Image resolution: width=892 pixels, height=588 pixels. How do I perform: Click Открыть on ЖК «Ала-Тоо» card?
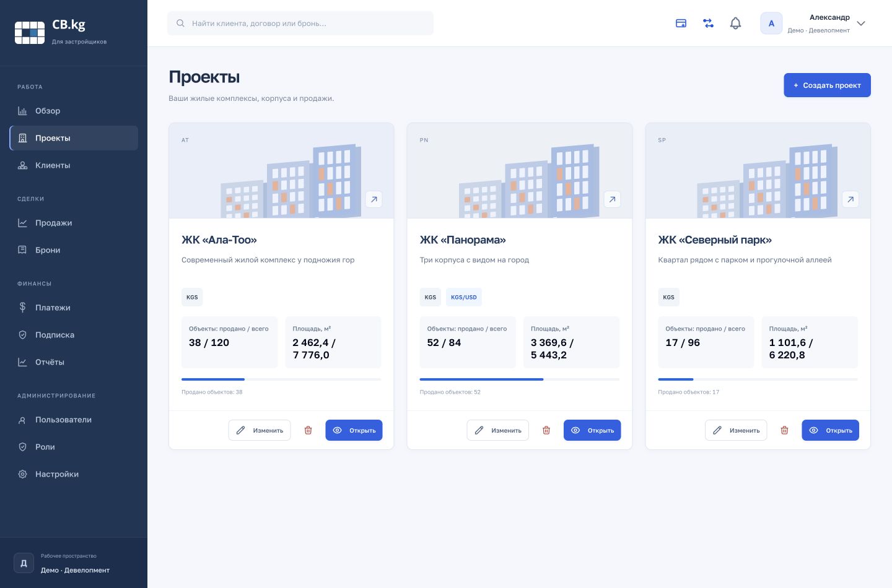click(354, 430)
